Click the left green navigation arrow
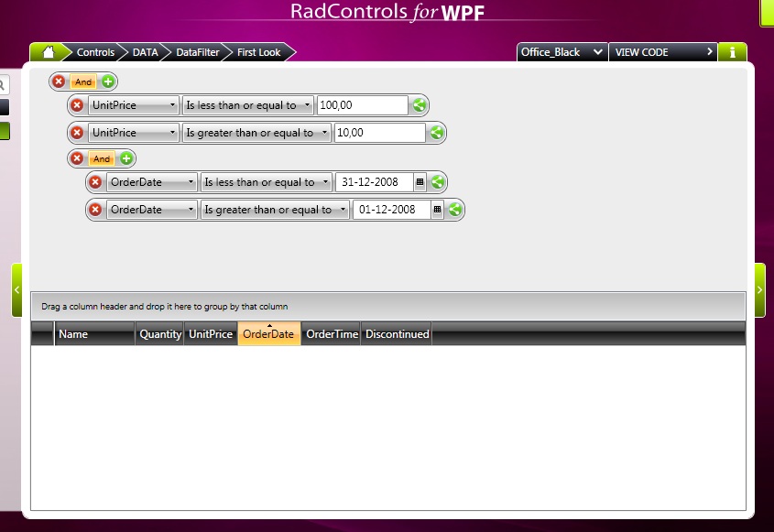The width and height of the screenshot is (774, 532). 16,290
